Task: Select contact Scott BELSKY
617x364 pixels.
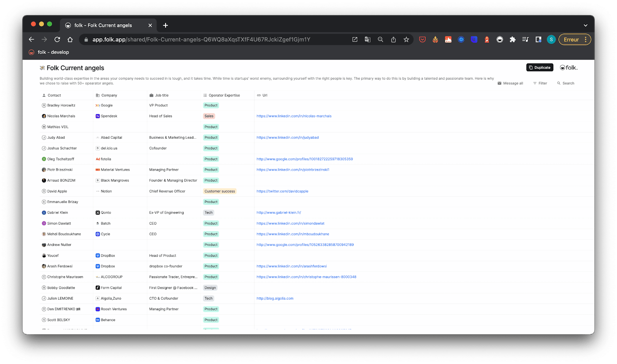Action: 59,320
